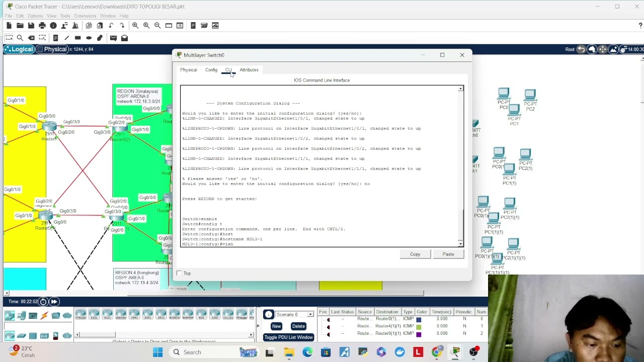This screenshot has width=644, height=362.
Task: Place a note tool icon
Action: coord(55,38)
